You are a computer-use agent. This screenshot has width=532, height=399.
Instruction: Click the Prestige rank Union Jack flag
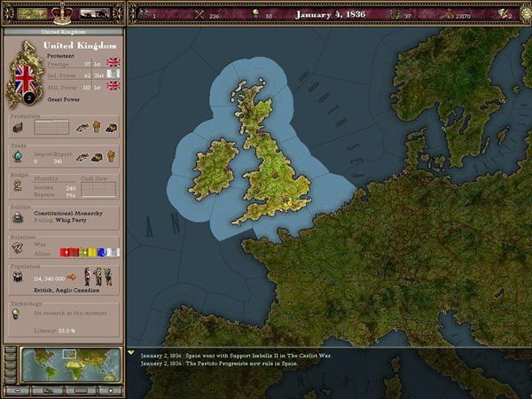(113, 62)
